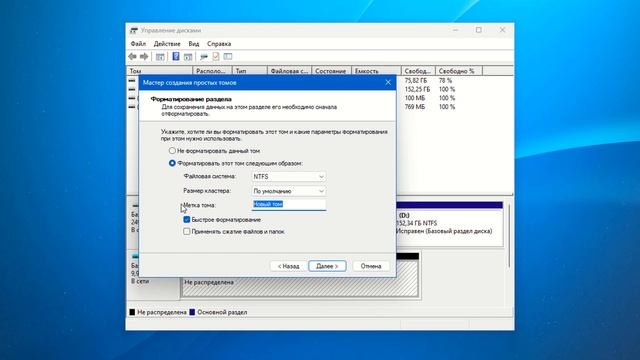640x360 pixels.
Task: Click the free space value '152,25 ГБ'
Action: pos(417,89)
